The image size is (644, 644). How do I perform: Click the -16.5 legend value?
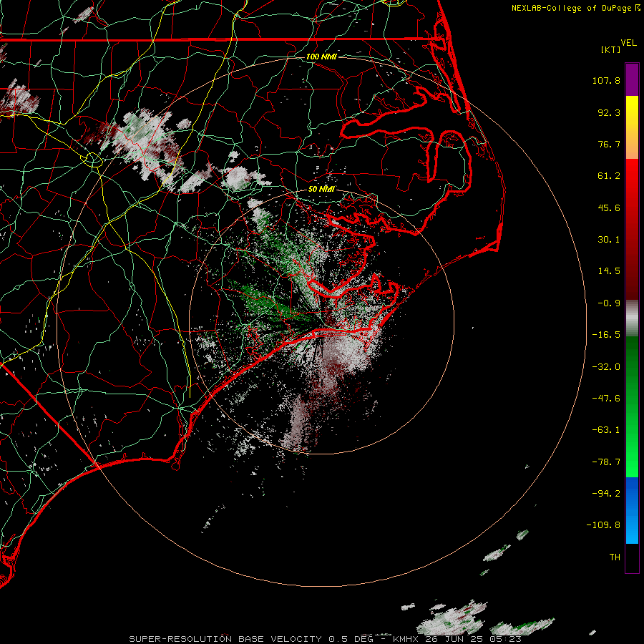(606, 335)
